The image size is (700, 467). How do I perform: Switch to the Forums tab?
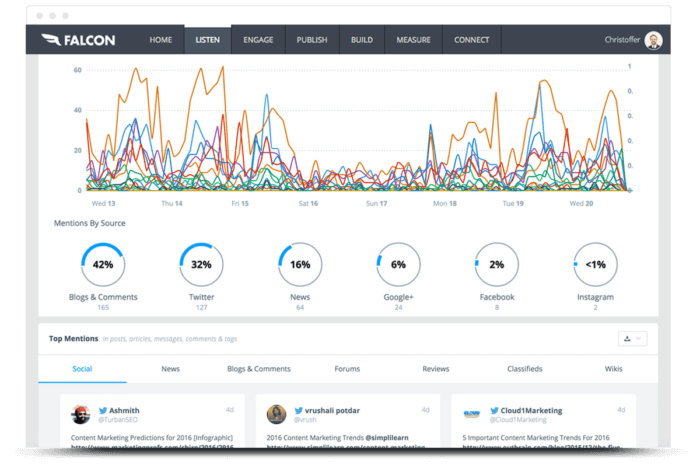click(x=347, y=369)
